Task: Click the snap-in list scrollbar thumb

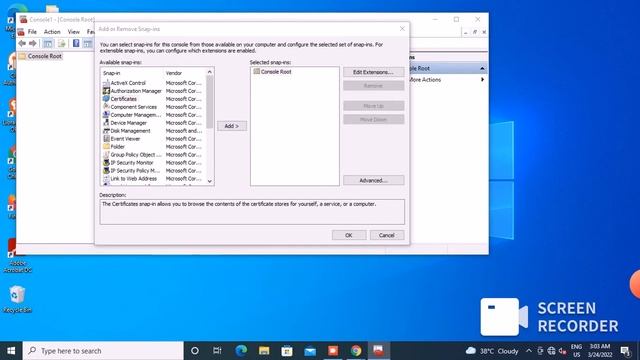Action: 210,102
